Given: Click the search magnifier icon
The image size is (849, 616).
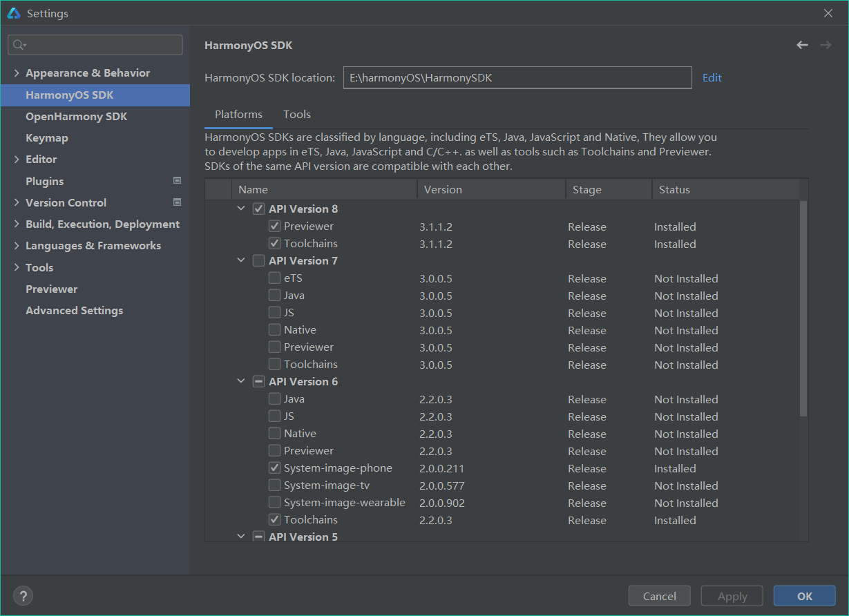Looking at the screenshot, I should coord(19,45).
